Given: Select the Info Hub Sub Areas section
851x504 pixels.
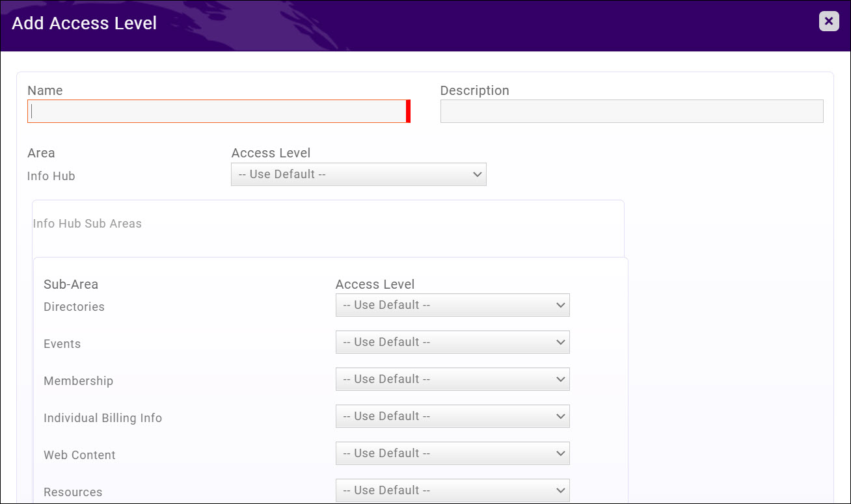Looking at the screenshot, I should (x=87, y=223).
